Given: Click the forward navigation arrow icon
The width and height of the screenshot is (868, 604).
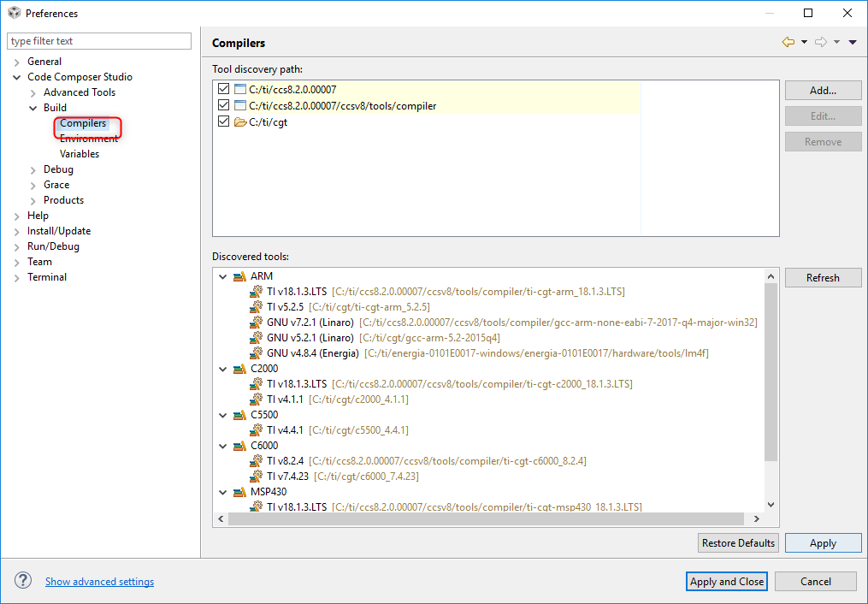Looking at the screenshot, I should click(821, 42).
